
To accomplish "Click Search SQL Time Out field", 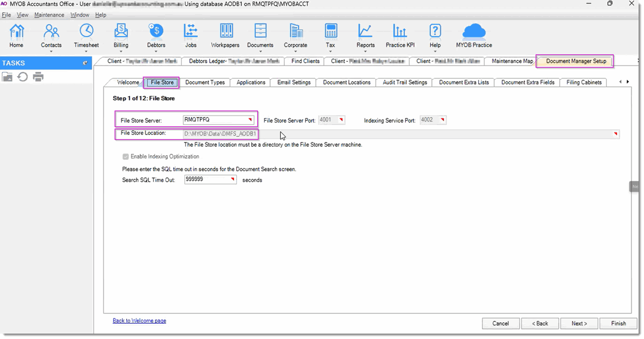I will click(210, 180).
